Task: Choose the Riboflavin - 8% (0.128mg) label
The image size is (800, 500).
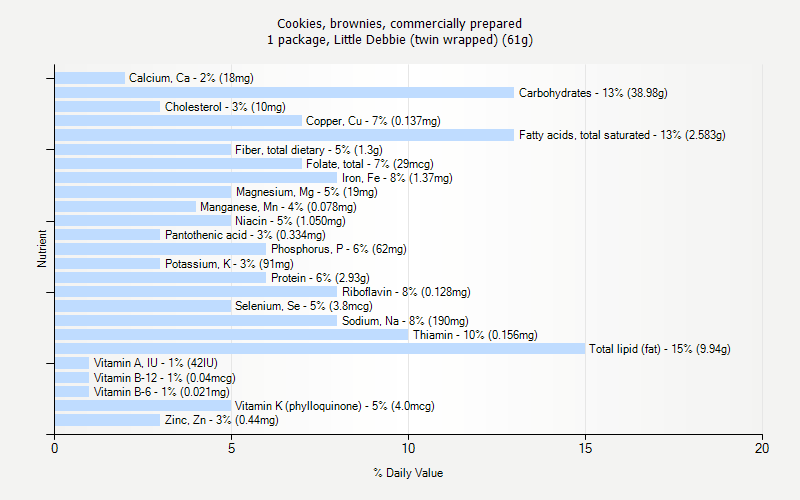Action: [x=406, y=292]
